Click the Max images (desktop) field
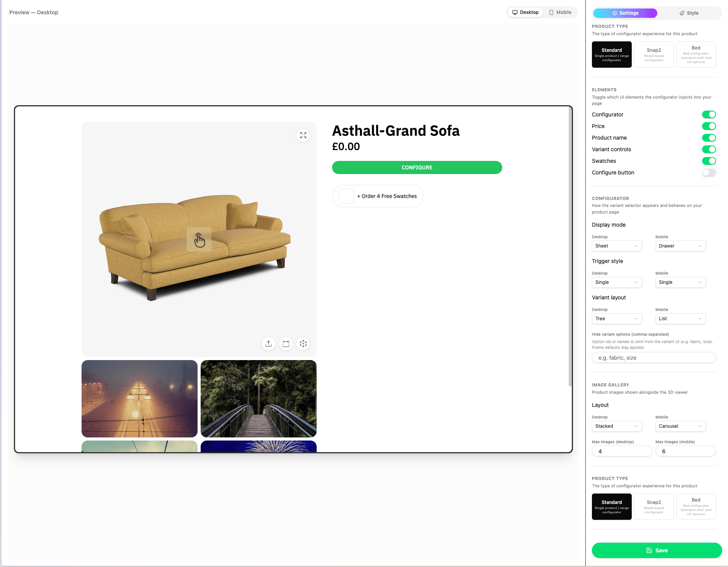This screenshot has height=567, width=728. tap(622, 451)
